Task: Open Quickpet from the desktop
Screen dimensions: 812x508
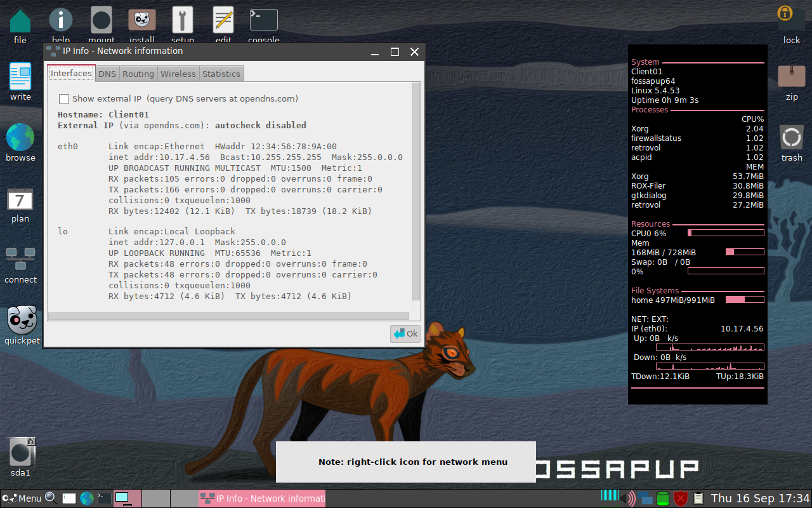Action: (x=22, y=321)
